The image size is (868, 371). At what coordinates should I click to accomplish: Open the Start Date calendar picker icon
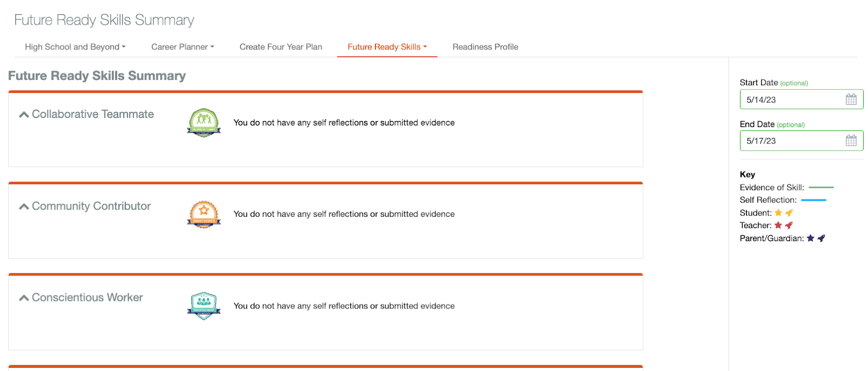851,99
